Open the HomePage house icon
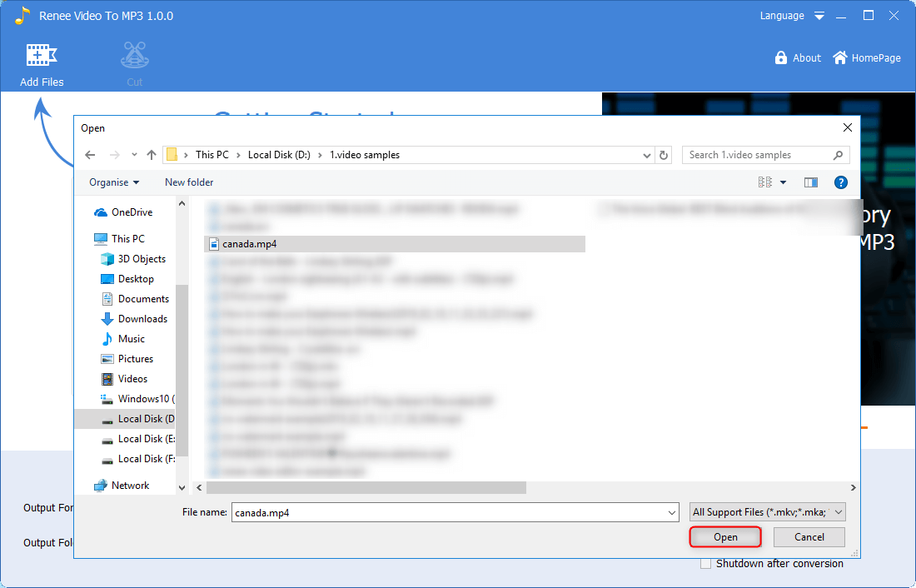The image size is (916, 588). [840, 58]
